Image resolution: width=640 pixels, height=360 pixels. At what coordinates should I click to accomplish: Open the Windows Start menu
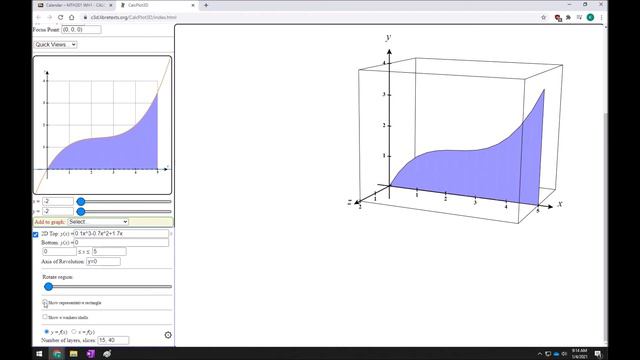(x=40, y=353)
